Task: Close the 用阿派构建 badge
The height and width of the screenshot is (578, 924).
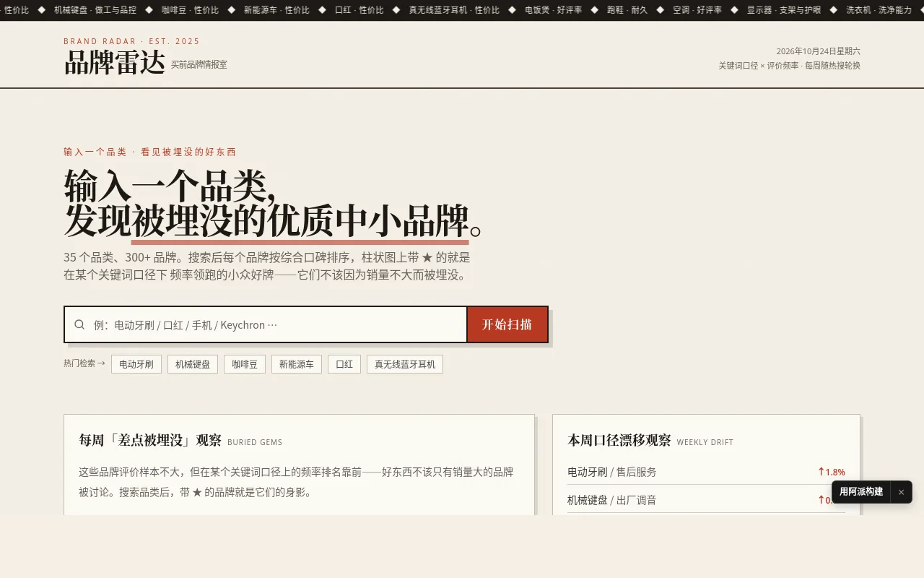Action: point(901,492)
